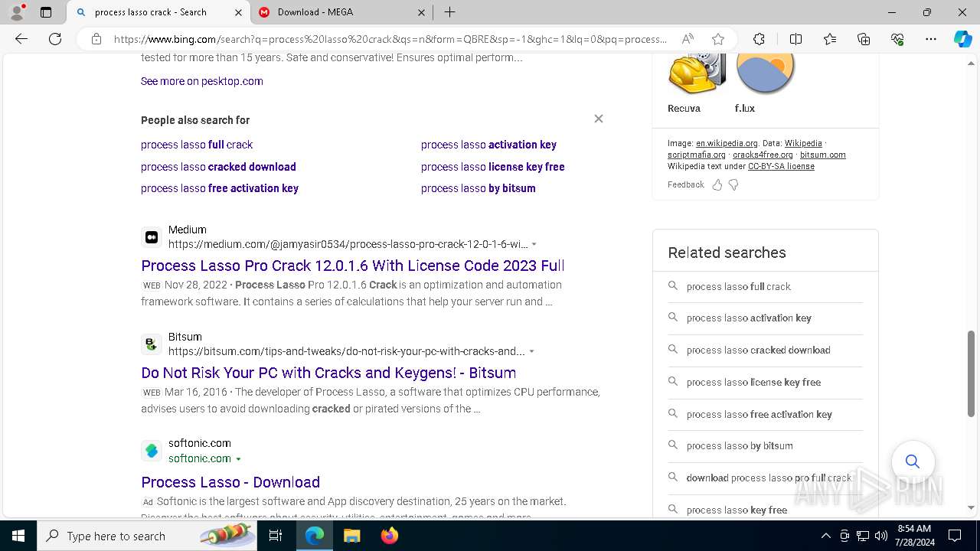This screenshot has height=551, width=980.
Task: Activate Read aloud icon in address bar
Action: (688, 39)
